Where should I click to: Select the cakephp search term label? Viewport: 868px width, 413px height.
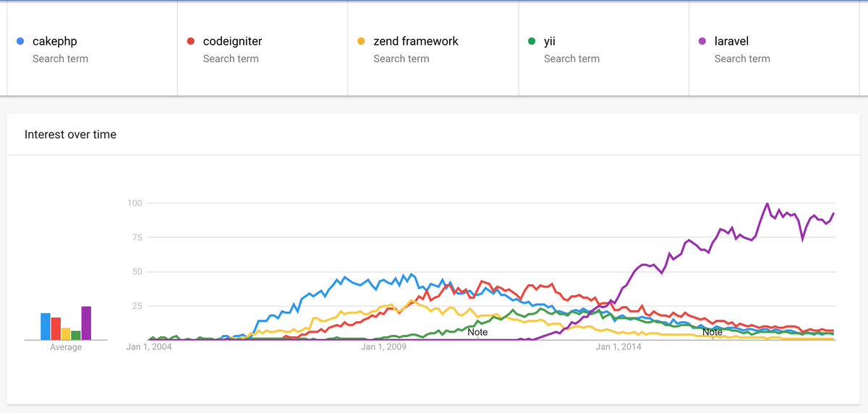coord(55,41)
